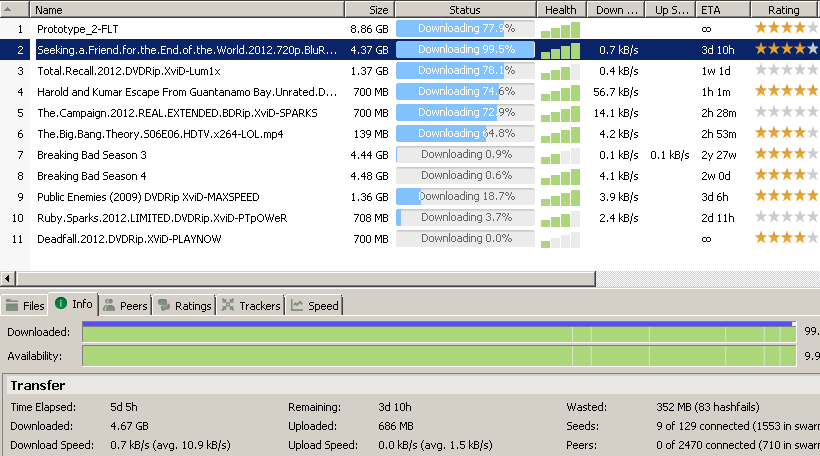Screen dimensions: 820x456
Task: Click health bars icon for Total.Recall row
Action: pos(560,72)
